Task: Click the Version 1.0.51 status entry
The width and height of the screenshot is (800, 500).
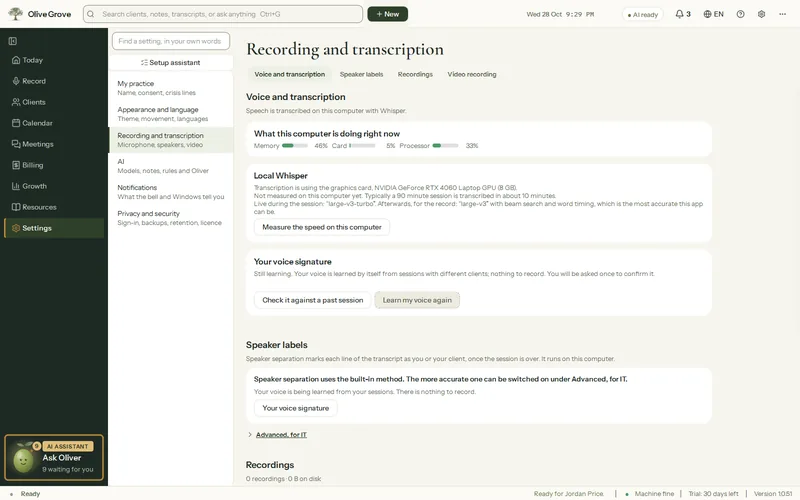Action: (x=773, y=494)
